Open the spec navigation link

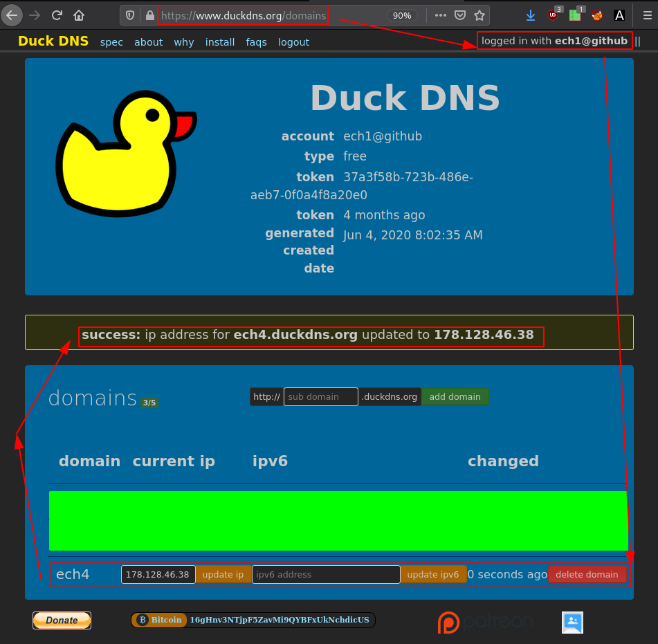coord(111,42)
